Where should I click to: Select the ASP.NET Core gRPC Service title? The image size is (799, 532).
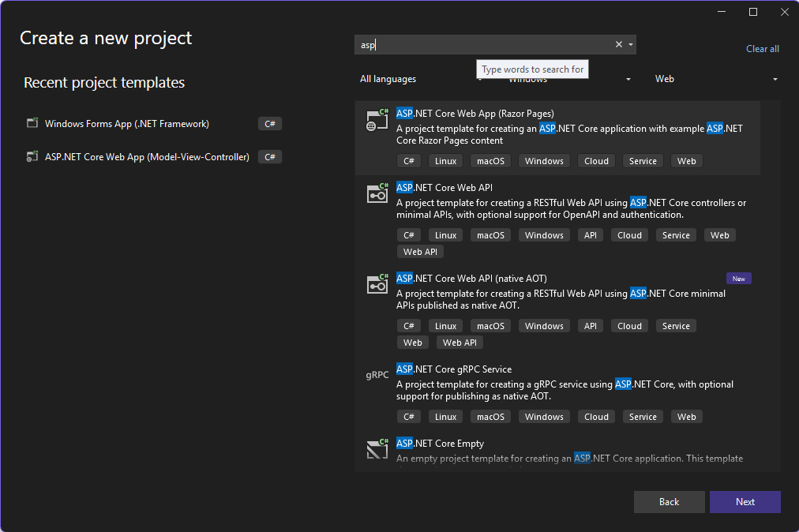pos(454,369)
